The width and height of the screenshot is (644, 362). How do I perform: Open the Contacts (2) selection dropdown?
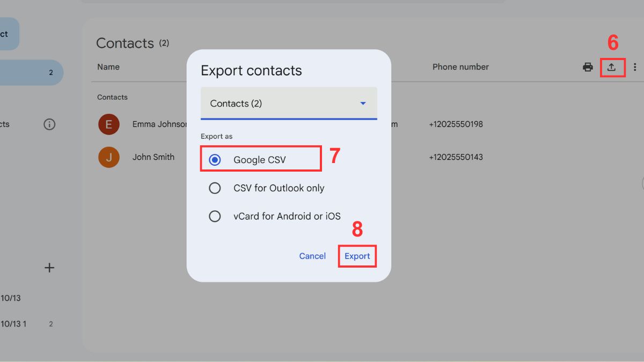(289, 103)
